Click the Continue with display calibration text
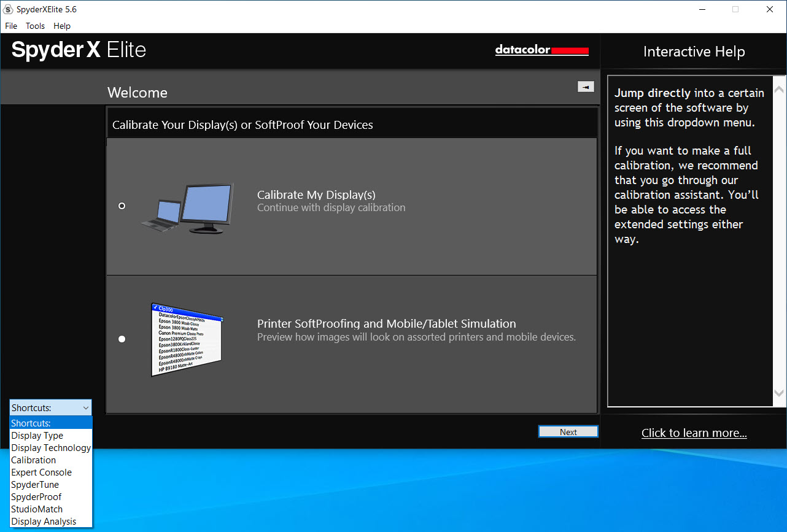 [331, 207]
